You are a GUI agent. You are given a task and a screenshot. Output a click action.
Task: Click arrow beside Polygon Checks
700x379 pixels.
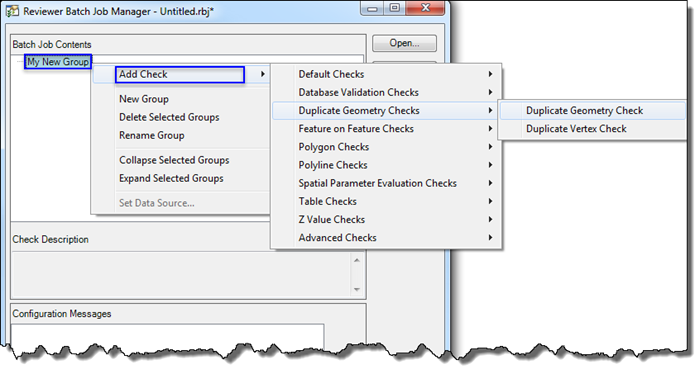click(490, 147)
